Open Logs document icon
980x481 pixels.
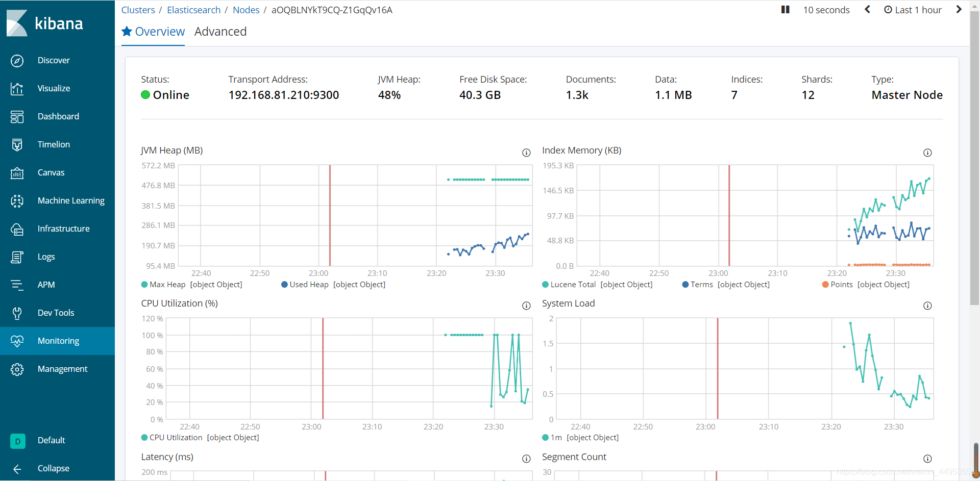point(17,257)
